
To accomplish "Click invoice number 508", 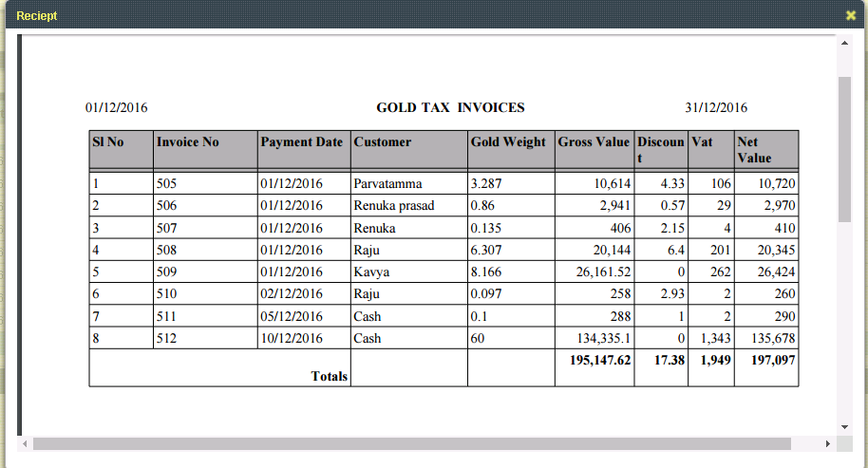I will (x=167, y=251).
